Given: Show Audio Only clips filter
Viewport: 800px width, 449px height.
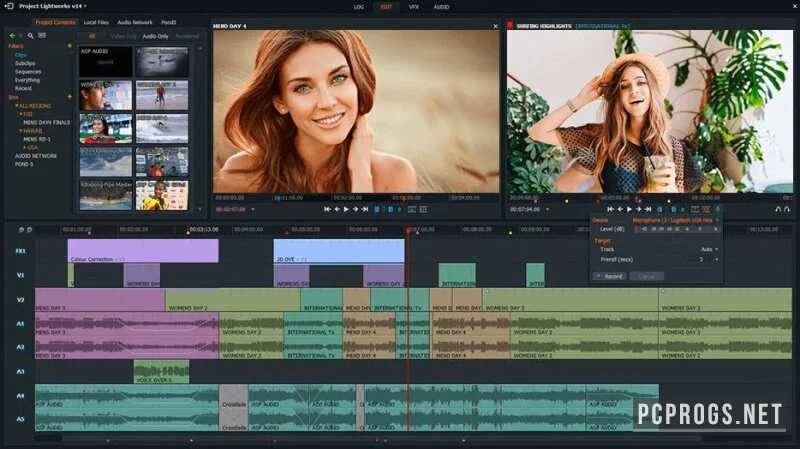Looking at the screenshot, I should (155, 36).
